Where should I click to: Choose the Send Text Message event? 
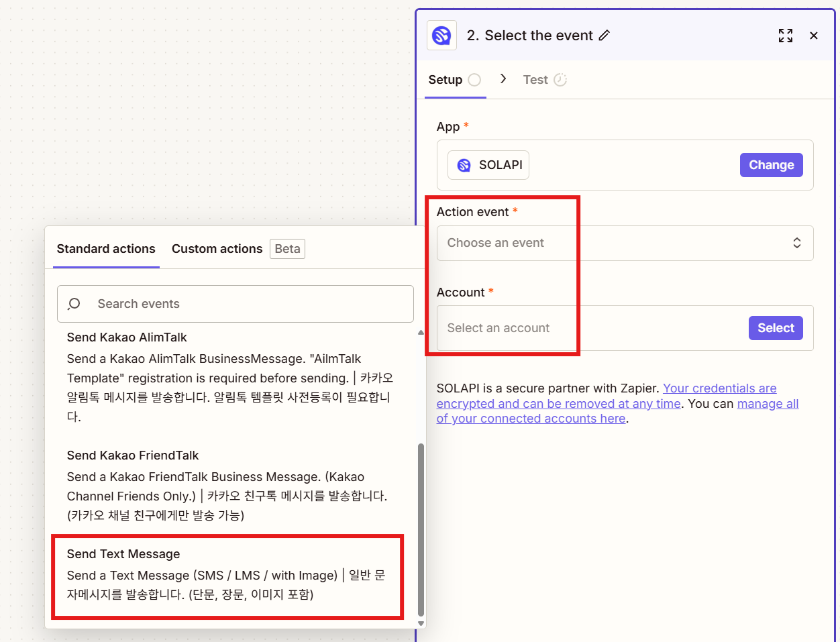tap(227, 576)
